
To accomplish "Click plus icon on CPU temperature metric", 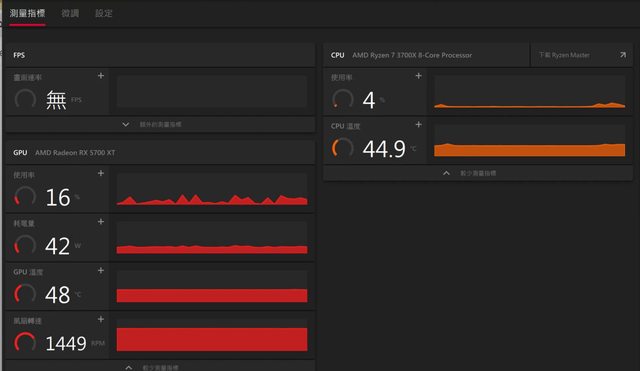I will coord(418,124).
